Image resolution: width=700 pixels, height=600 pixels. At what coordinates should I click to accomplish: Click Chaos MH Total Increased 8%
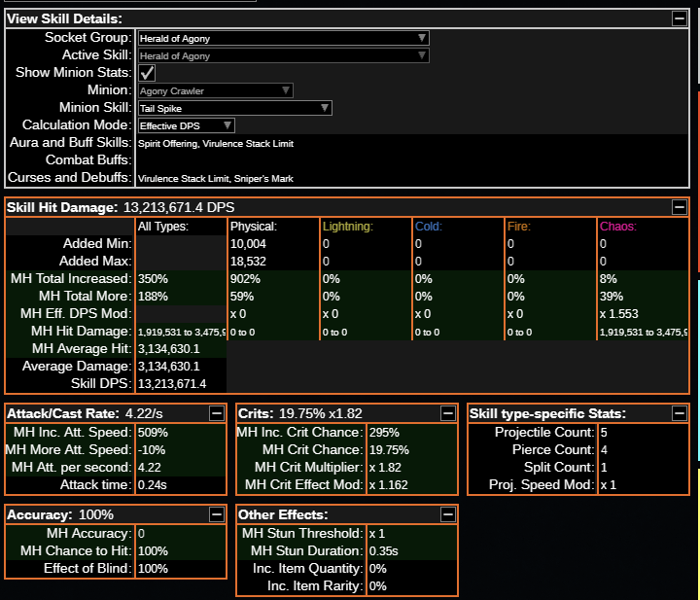(609, 279)
